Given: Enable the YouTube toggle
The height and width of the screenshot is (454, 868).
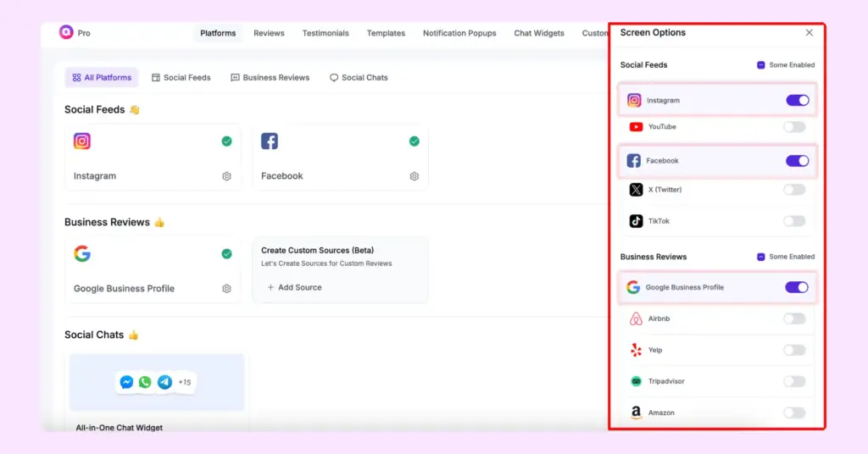Looking at the screenshot, I should pos(794,127).
